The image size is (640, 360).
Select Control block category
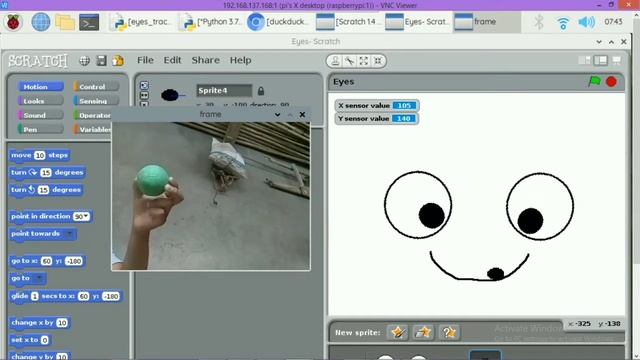pos(96,87)
